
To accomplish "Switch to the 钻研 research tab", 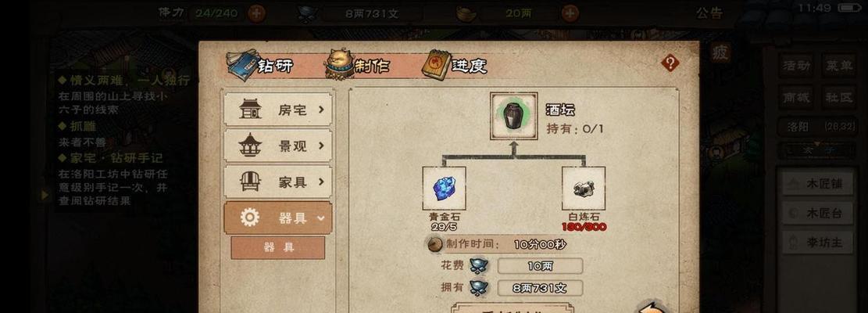I will (260, 66).
